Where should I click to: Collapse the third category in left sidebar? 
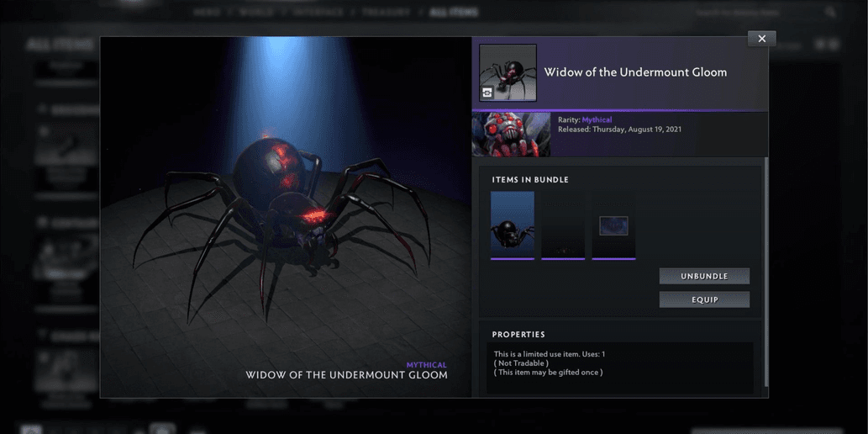(42, 335)
